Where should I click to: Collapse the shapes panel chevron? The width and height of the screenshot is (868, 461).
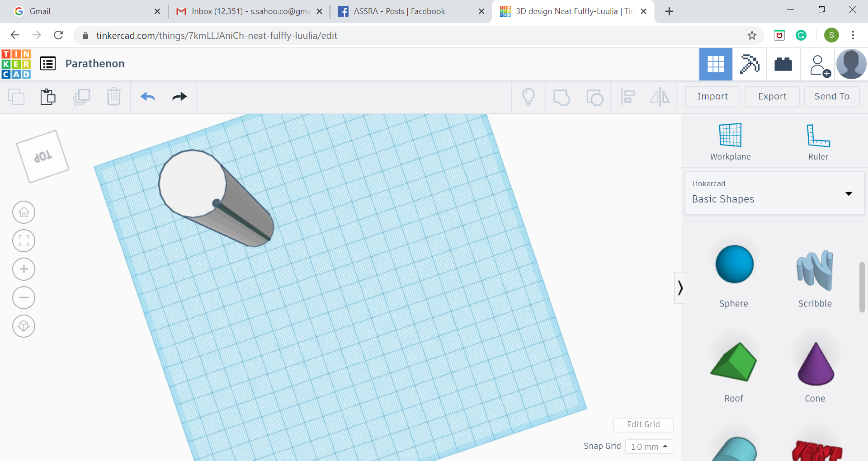coord(680,287)
